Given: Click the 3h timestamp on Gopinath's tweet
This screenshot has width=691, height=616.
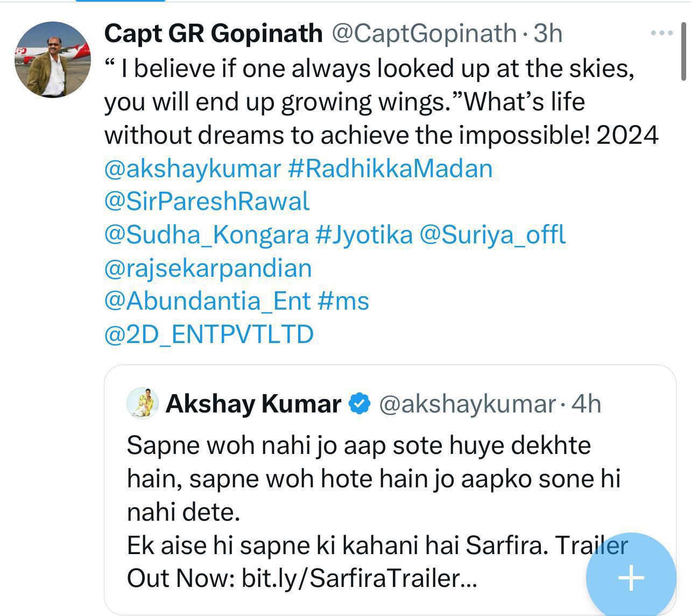Looking at the screenshot, I should click(x=547, y=33).
